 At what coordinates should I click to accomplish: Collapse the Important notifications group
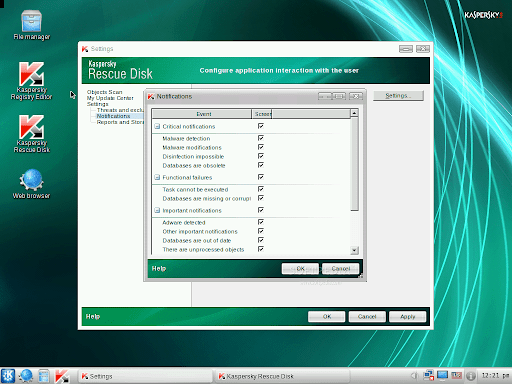[x=157, y=210]
